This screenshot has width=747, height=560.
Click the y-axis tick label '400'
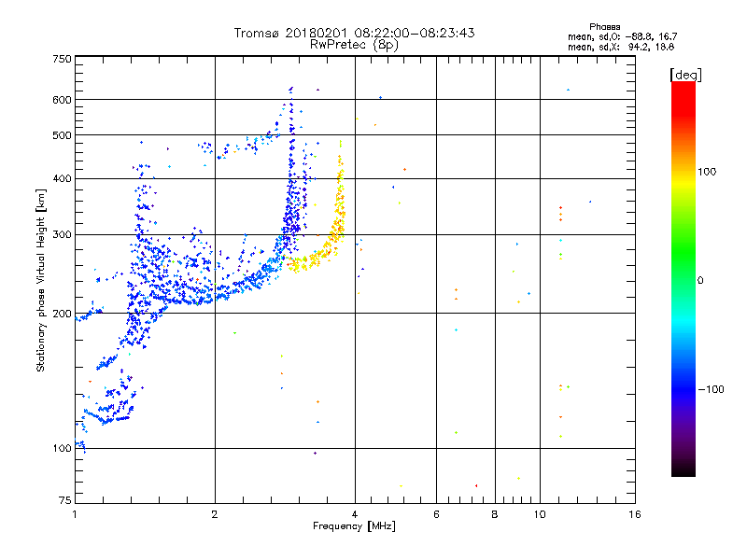tap(62, 178)
